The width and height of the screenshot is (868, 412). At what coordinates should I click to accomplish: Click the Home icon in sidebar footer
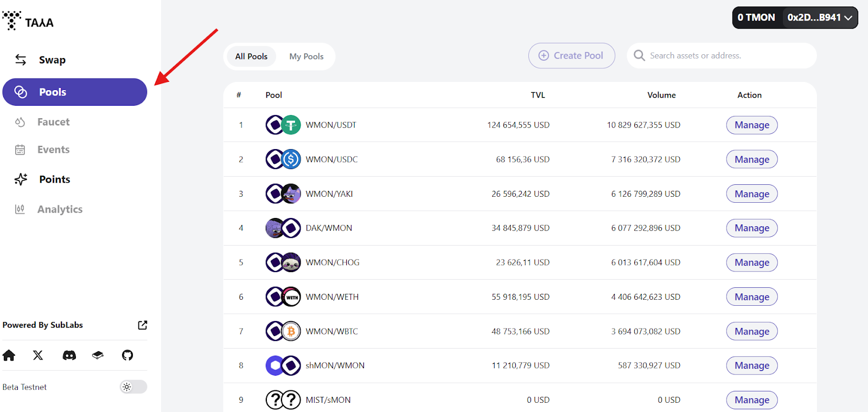pos(9,355)
